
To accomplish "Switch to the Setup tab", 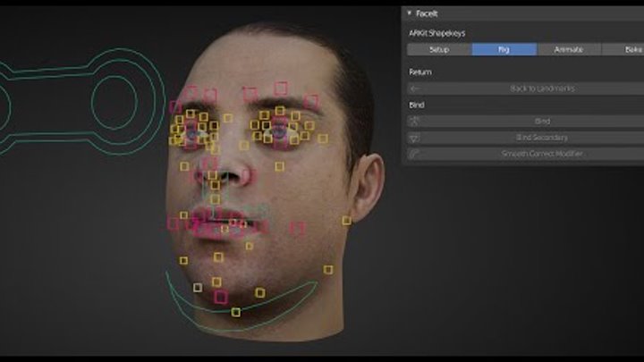I will click(x=439, y=49).
